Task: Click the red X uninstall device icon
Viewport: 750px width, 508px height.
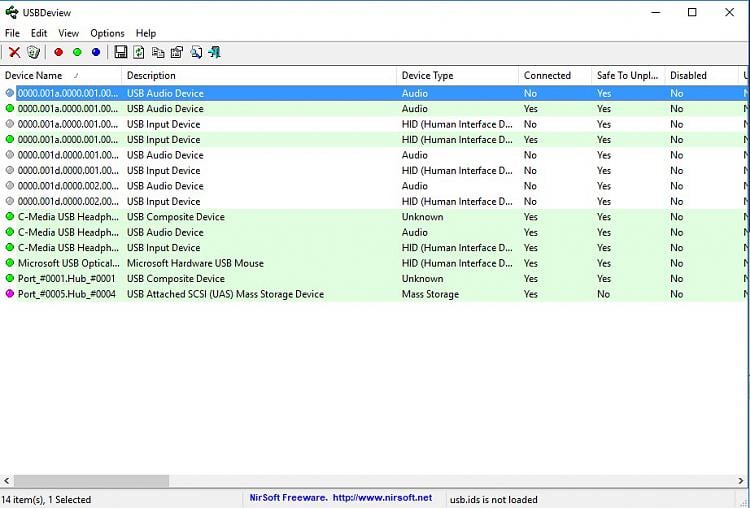Action: (14, 52)
